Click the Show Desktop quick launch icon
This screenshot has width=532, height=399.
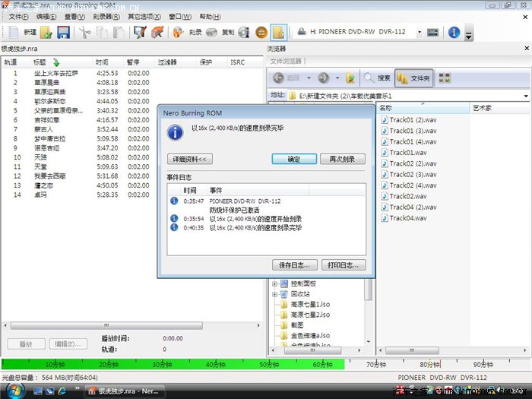[x=38, y=391]
